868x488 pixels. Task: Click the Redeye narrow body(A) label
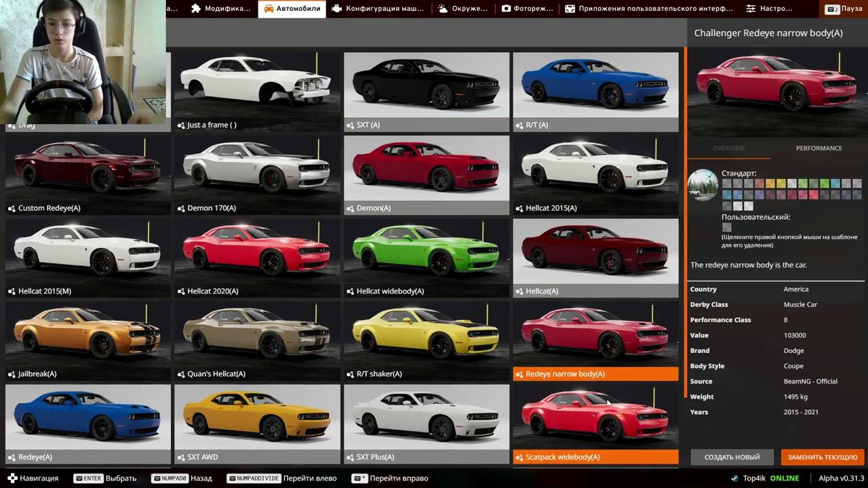(x=565, y=374)
